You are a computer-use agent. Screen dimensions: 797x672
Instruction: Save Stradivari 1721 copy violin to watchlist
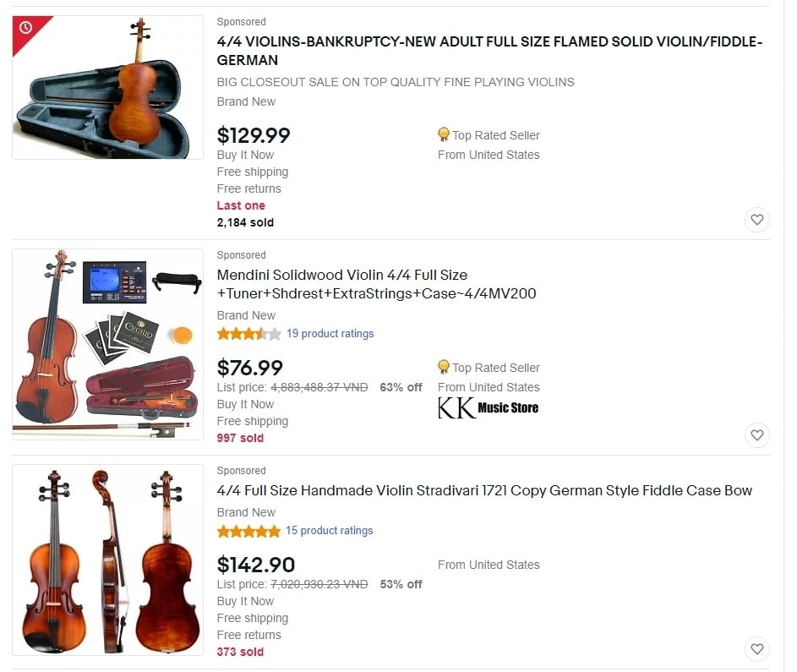click(x=756, y=649)
